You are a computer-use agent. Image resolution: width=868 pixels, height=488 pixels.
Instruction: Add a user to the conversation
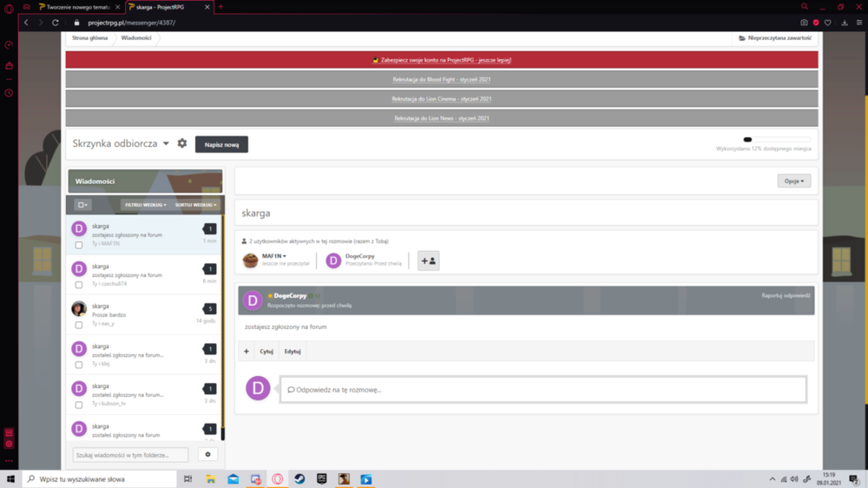tap(429, 260)
